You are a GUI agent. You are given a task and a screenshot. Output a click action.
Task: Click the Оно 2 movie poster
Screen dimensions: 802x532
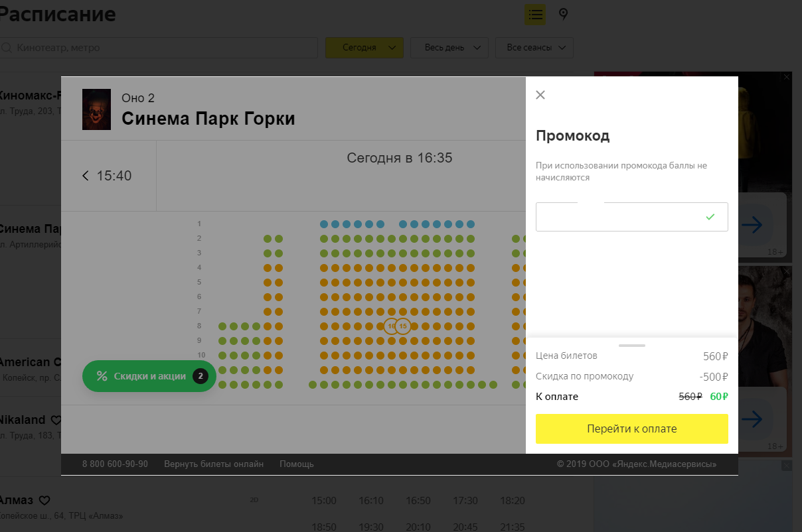[x=96, y=109]
